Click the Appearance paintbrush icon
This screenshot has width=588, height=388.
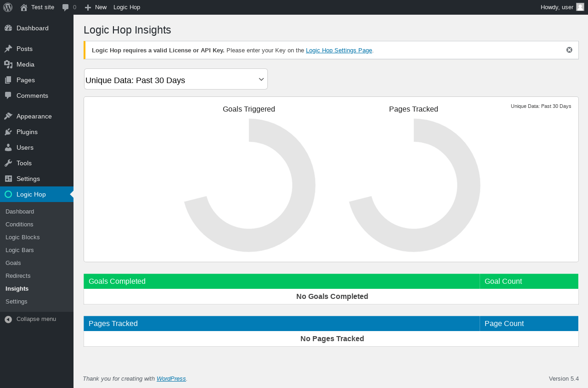8,116
